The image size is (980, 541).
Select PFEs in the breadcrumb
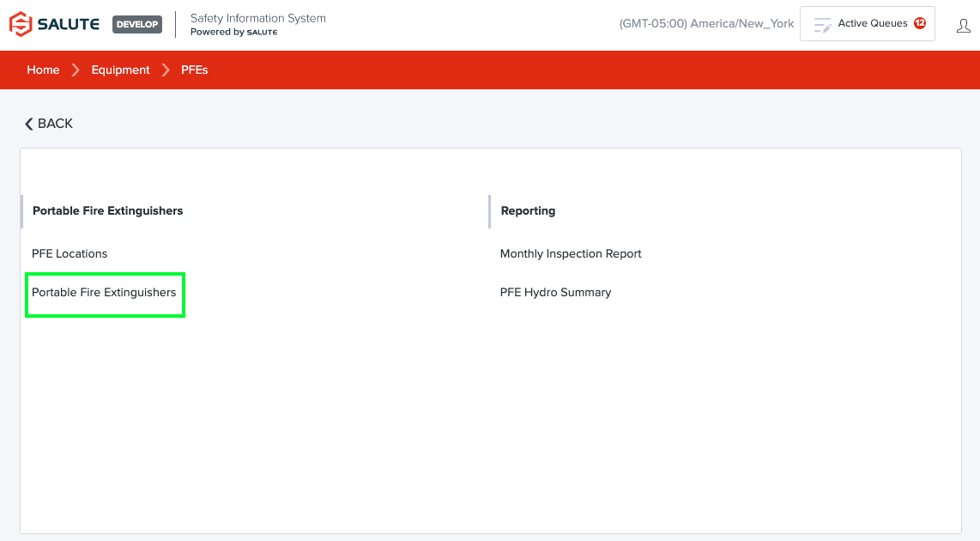(x=195, y=70)
